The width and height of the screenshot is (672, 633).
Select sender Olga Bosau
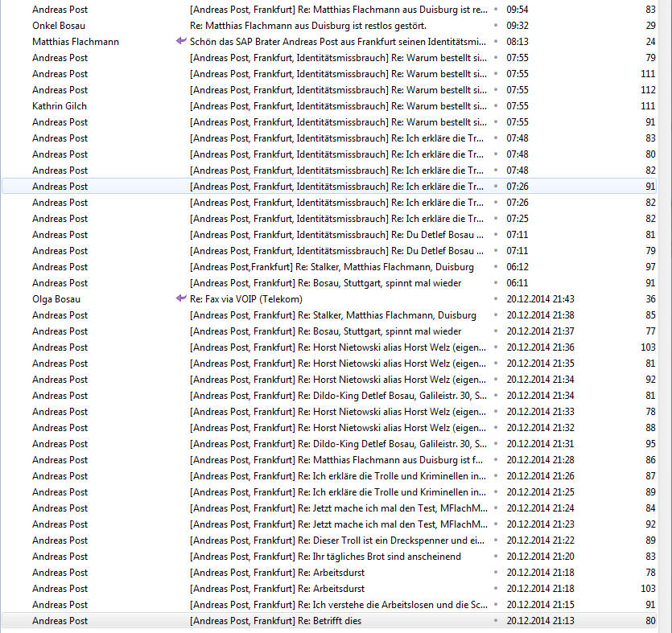(56, 299)
